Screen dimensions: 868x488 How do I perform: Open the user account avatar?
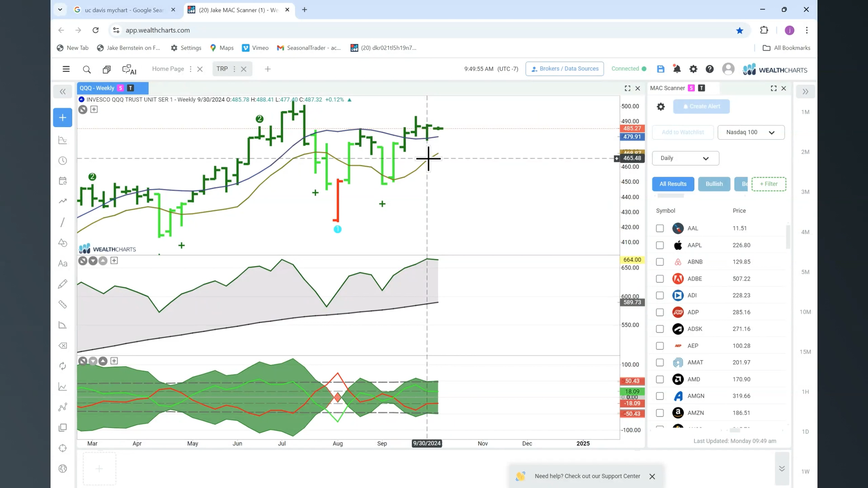[728, 69]
